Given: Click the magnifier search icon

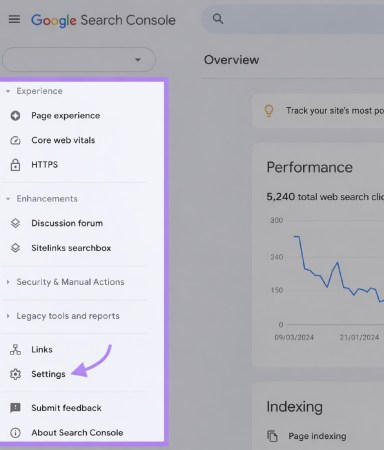Looking at the screenshot, I should coord(218,19).
